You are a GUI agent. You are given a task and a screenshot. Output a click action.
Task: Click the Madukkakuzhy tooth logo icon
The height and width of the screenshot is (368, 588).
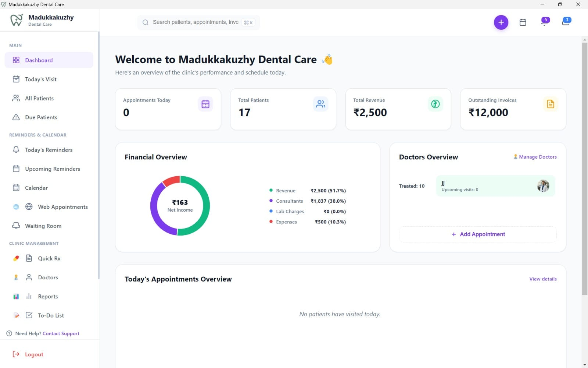click(17, 20)
